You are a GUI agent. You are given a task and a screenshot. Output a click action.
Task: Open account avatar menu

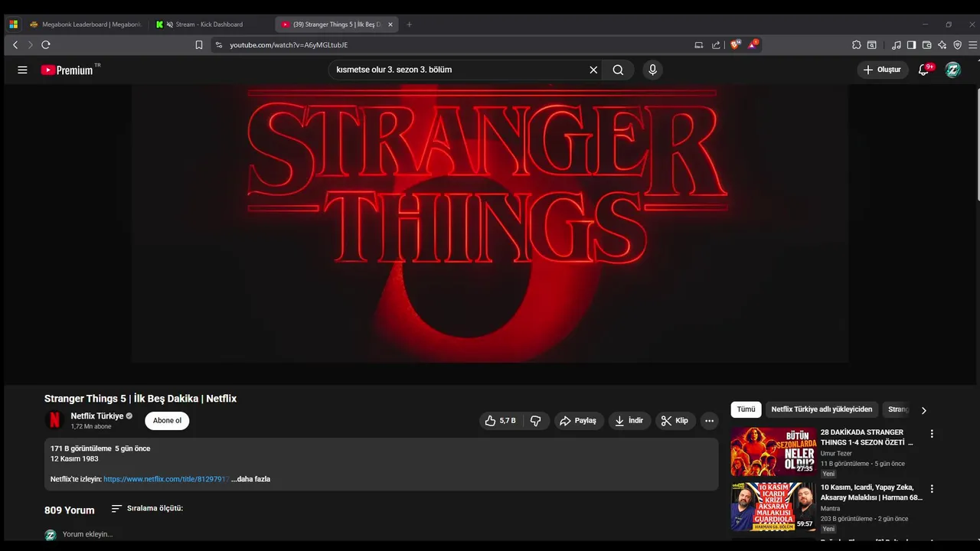point(952,70)
